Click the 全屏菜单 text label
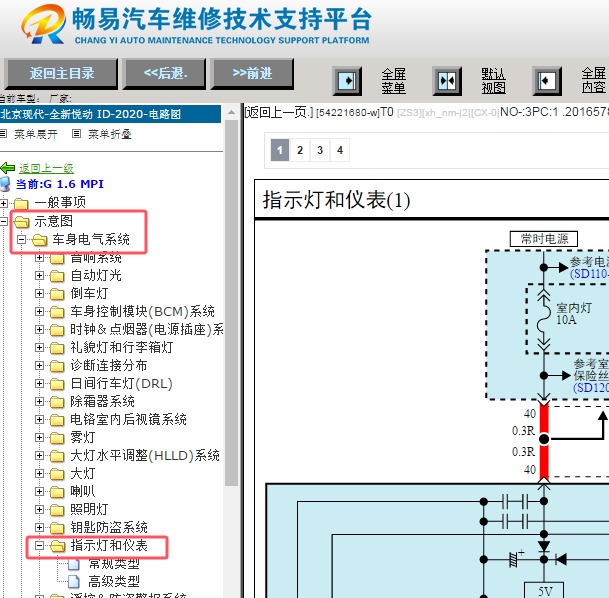609x598 pixels. click(393, 81)
